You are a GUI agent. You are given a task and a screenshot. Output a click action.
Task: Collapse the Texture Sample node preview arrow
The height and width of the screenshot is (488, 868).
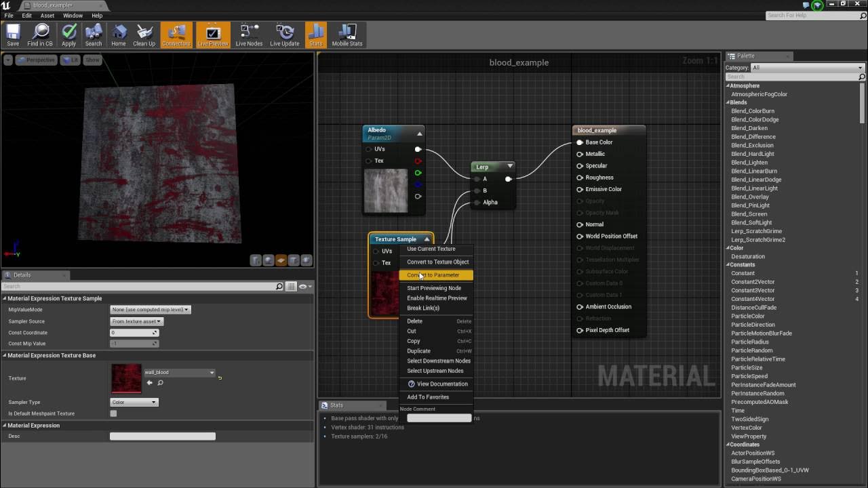[x=427, y=239]
